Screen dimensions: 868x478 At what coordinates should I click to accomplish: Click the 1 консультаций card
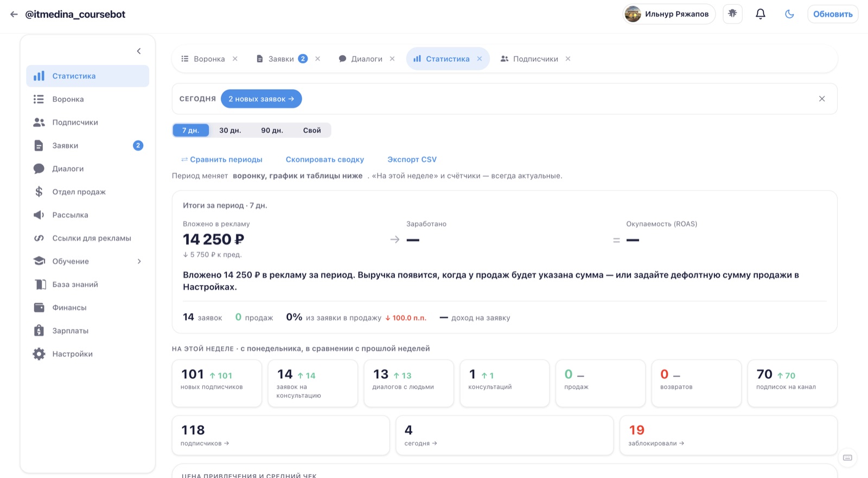[505, 383]
